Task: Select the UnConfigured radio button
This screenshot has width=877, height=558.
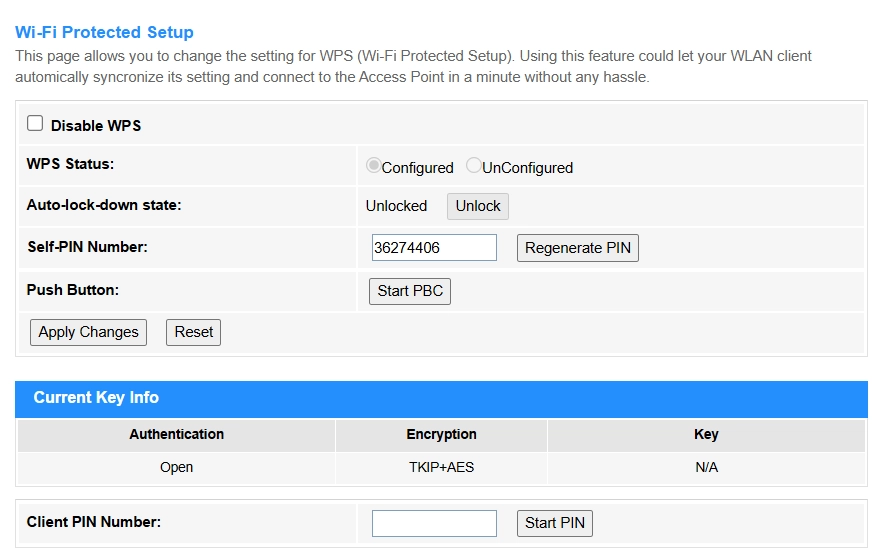Action: click(474, 166)
